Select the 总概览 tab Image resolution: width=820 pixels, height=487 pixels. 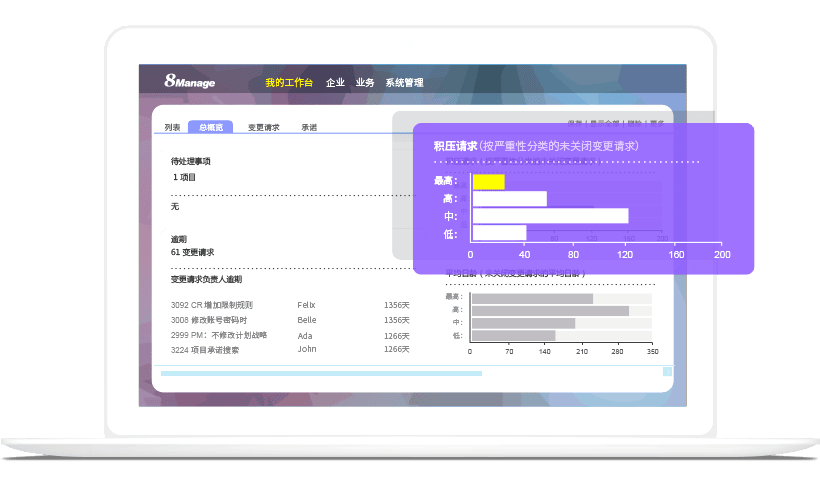[211, 127]
